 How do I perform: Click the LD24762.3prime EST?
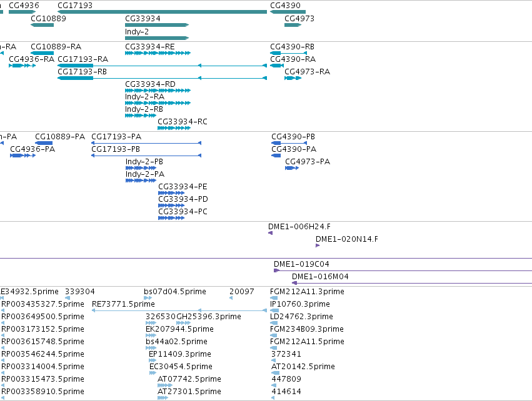pyautogui.click(x=274, y=323)
